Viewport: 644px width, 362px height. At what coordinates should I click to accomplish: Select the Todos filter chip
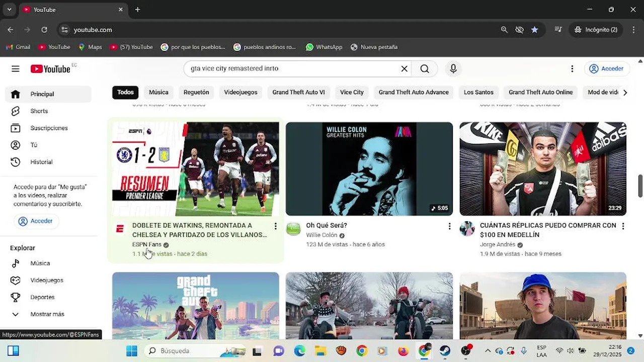click(125, 93)
